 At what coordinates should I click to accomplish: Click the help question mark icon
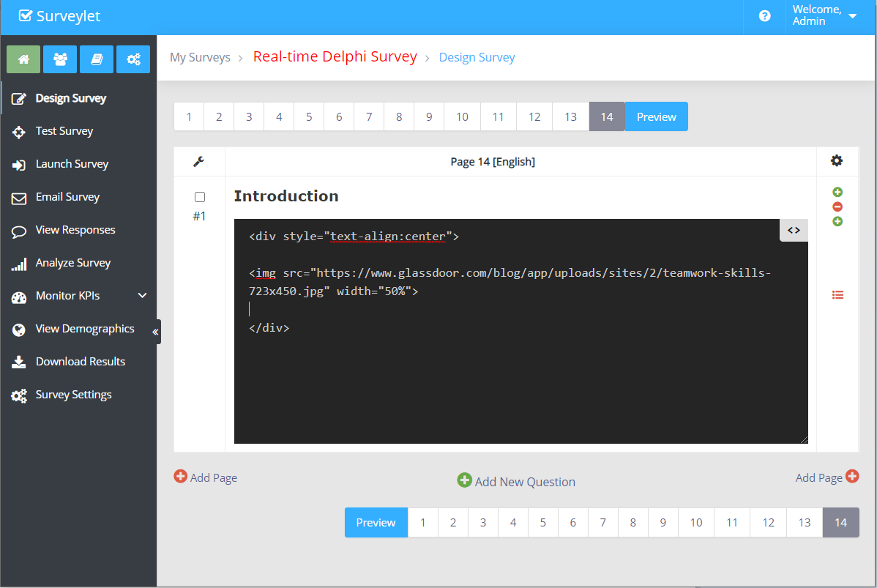pos(764,16)
